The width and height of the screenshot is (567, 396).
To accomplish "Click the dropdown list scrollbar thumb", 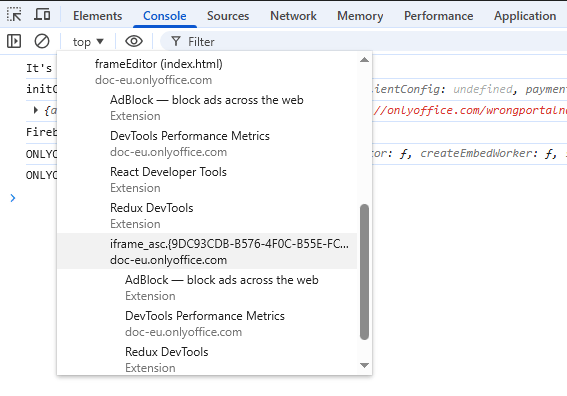I will coord(364,272).
